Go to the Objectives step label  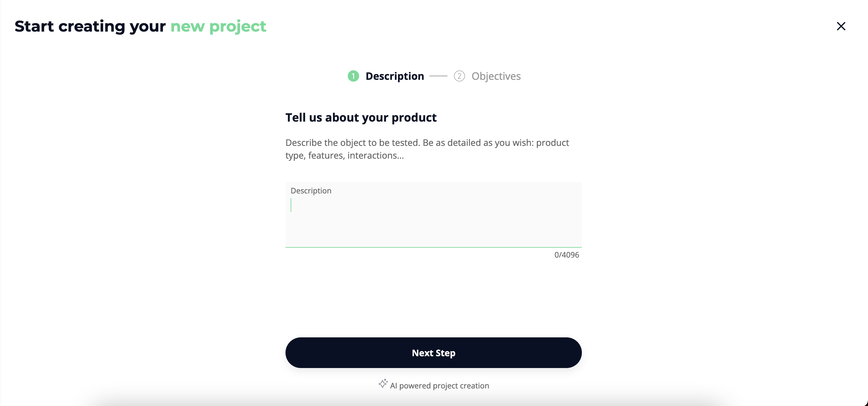coord(496,76)
